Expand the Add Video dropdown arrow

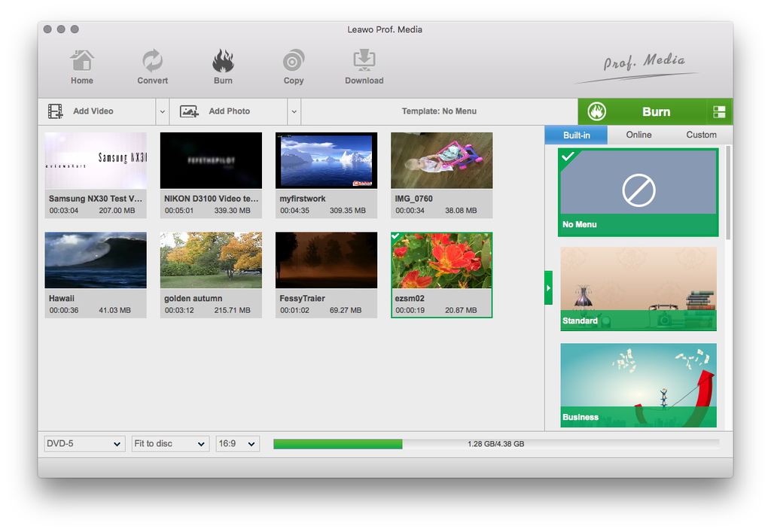[162, 111]
